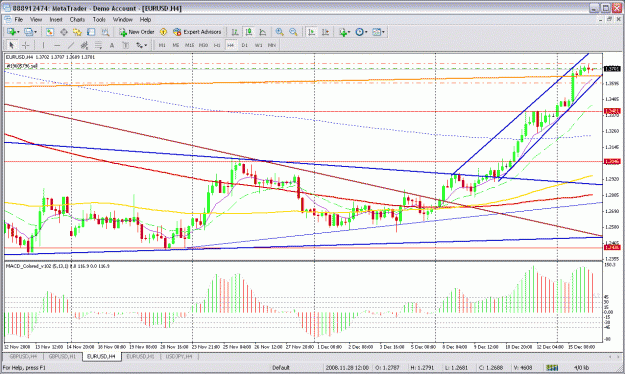
Task: Open the Tools menu
Action: pos(99,20)
